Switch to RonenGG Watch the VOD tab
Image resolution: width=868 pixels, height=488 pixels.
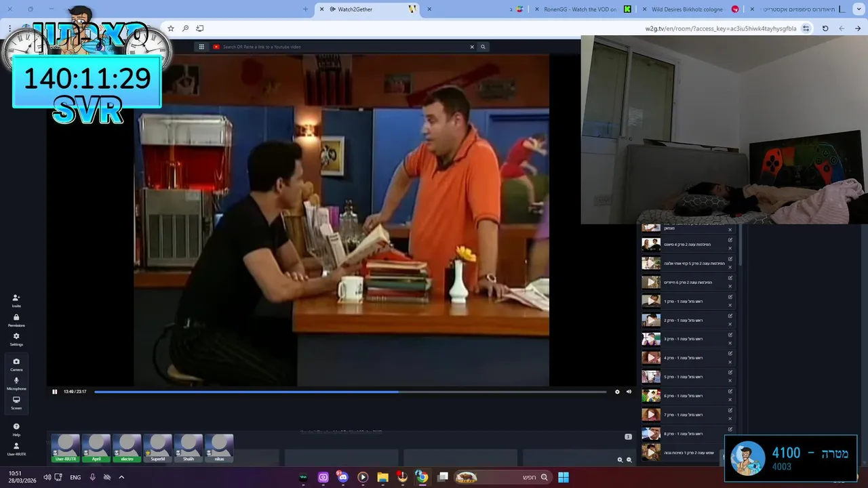(583, 9)
